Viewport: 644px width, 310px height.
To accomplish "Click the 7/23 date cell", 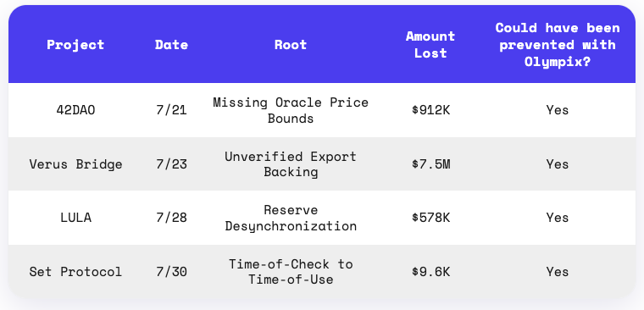I will pyautogui.click(x=172, y=164).
